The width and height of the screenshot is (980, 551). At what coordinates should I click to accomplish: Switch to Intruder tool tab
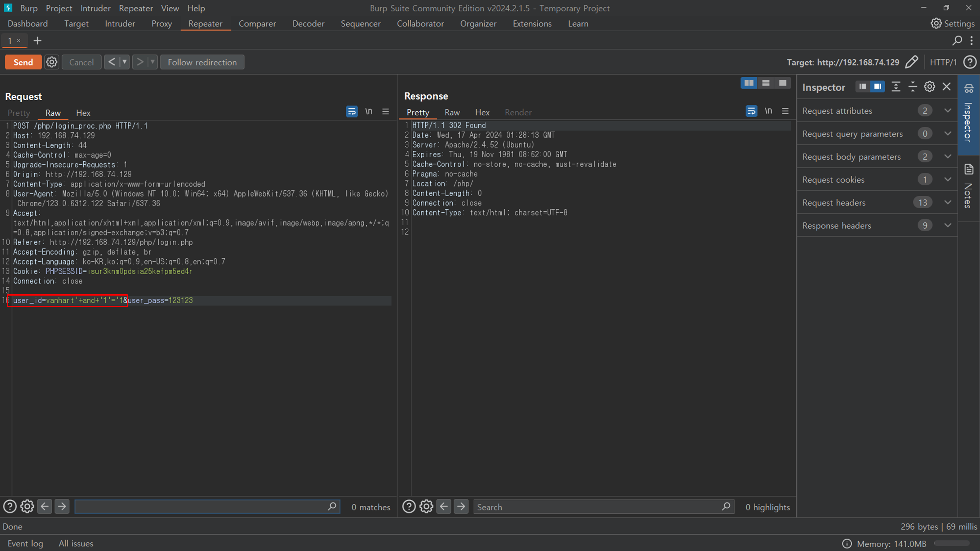(120, 24)
